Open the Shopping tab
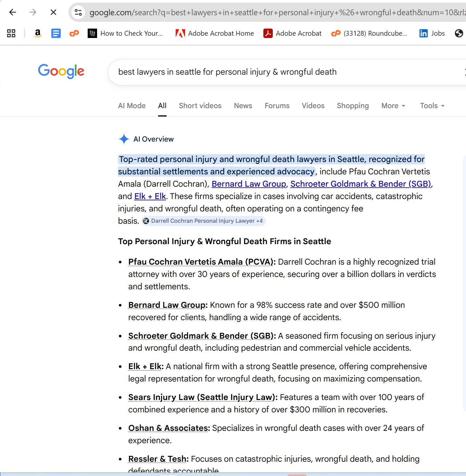The height and width of the screenshot is (476, 466). [353, 106]
